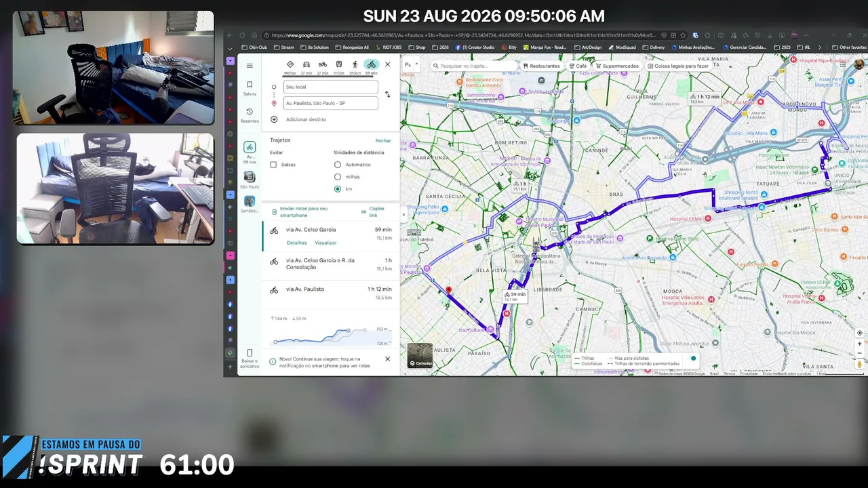Image resolution: width=868 pixels, height=488 pixels.
Task: Open the Creator Studio bookmark
Action: pos(475,47)
